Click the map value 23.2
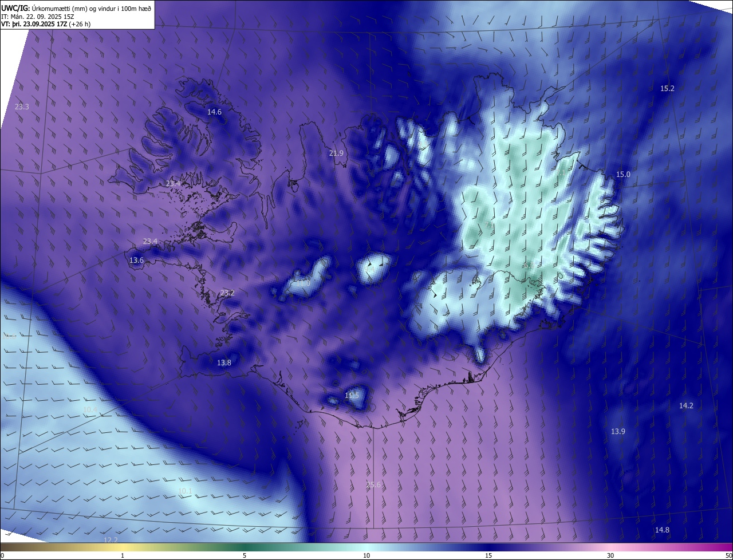 (x=227, y=293)
